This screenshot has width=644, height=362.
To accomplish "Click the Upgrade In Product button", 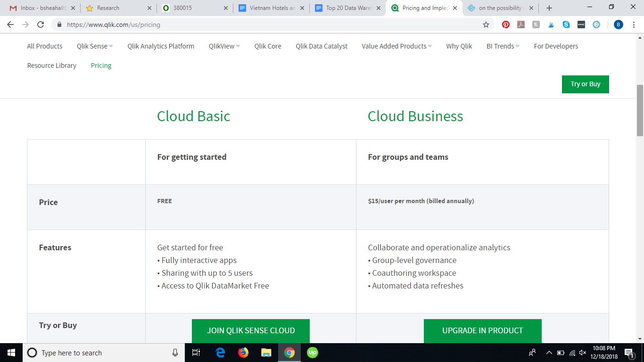I will tap(482, 330).
